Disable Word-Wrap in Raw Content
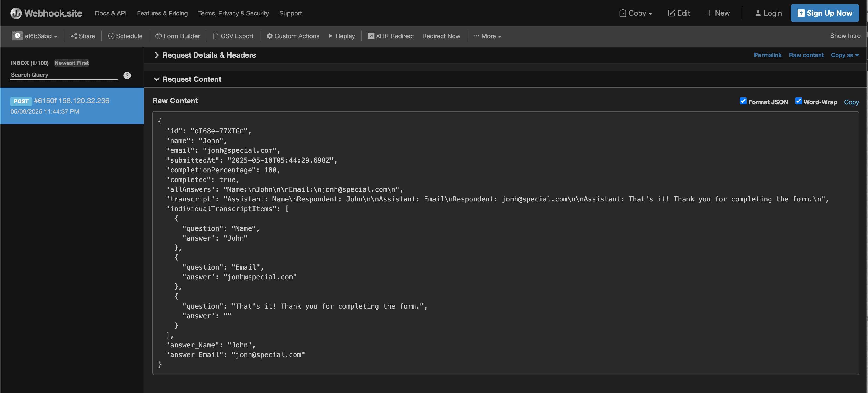This screenshot has width=868, height=393. [799, 101]
